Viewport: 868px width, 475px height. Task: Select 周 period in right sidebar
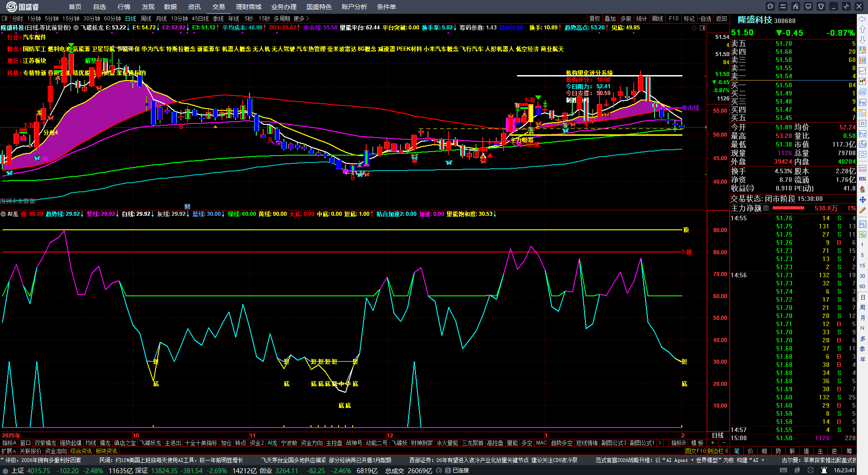863,307
